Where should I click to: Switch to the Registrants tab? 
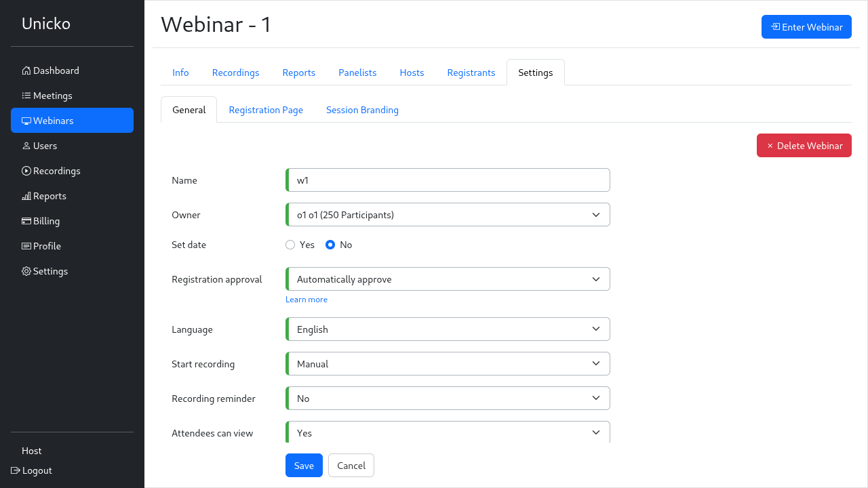pyautogui.click(x=471, y=73)
